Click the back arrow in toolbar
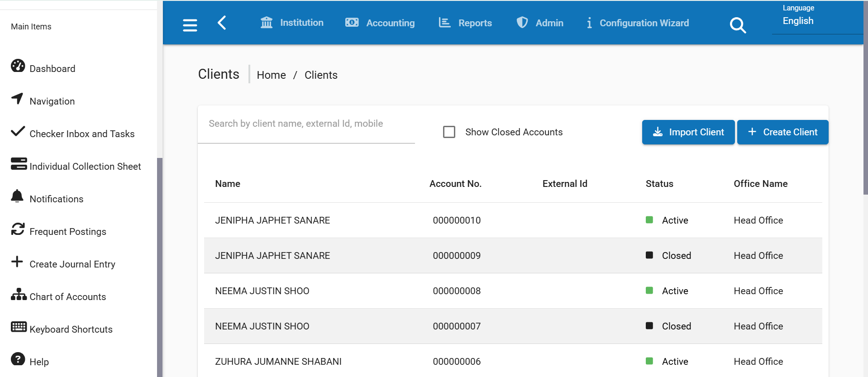Viewport: 868px width, 377px height. pyautogui.click(x=222, y=23)
